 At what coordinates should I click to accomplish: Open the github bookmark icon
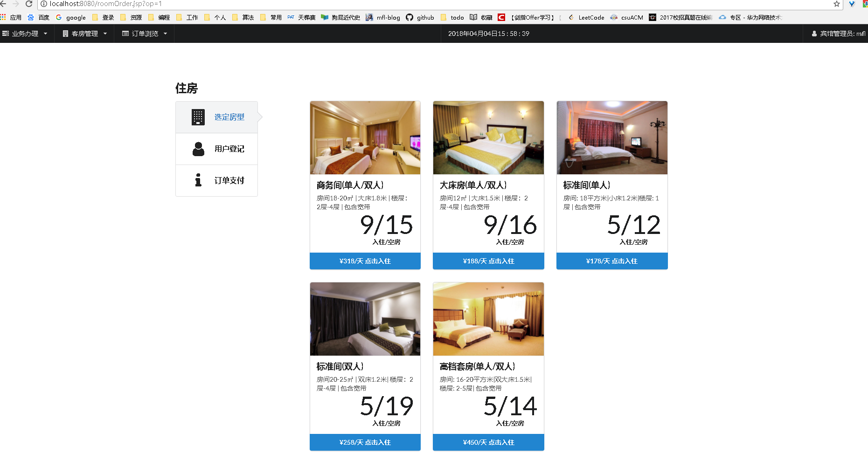click(x=410, y=17)
